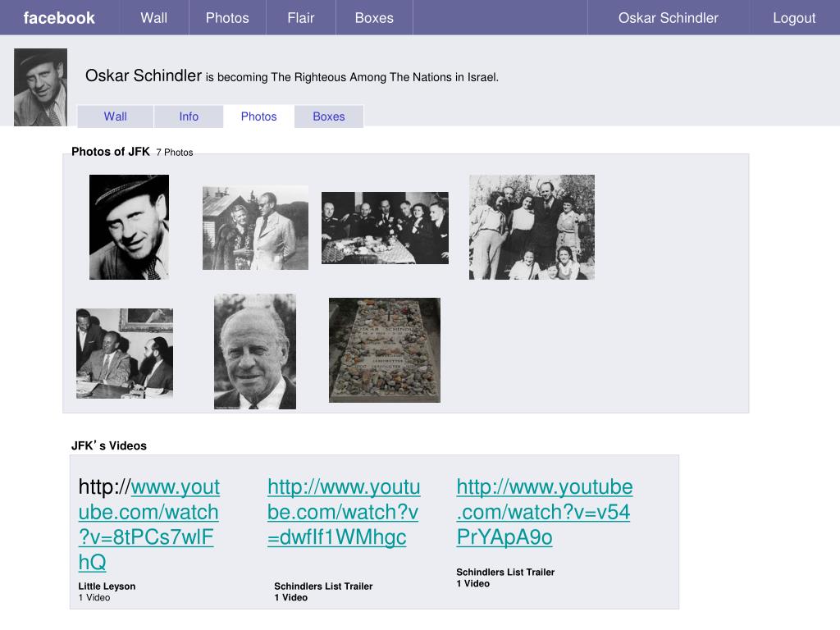Open the portrait photo of man in hat
This screenshot has height=630, width=840.
point(129,227)
